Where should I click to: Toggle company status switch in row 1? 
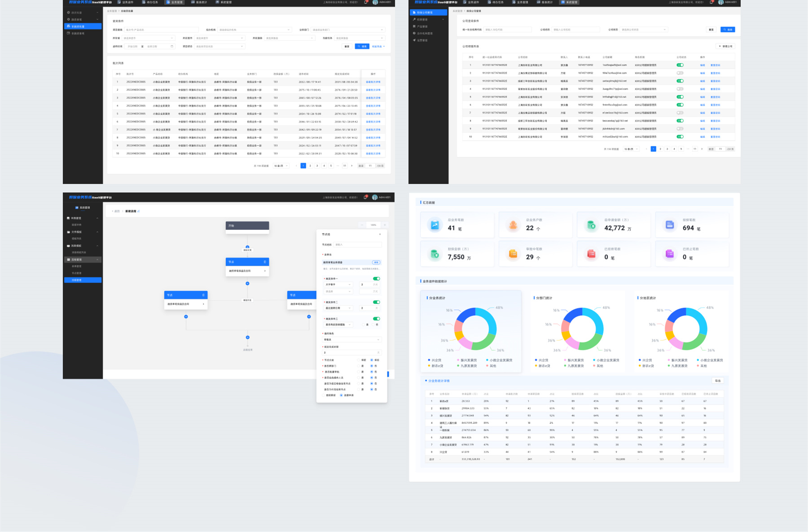click(x=680, y=65)
